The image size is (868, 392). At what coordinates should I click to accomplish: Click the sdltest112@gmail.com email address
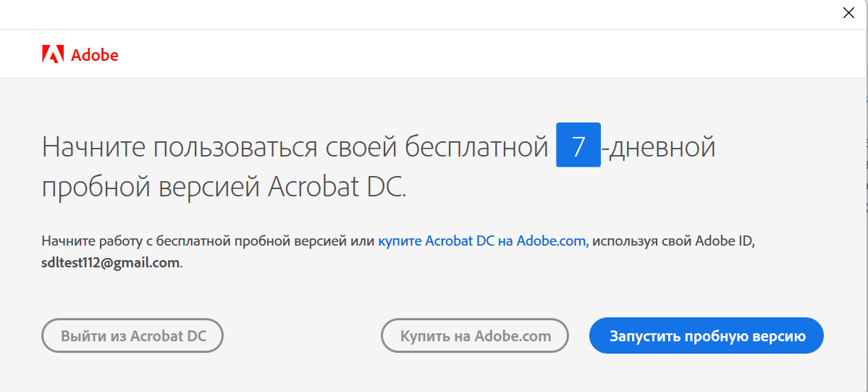click(110, 262)
